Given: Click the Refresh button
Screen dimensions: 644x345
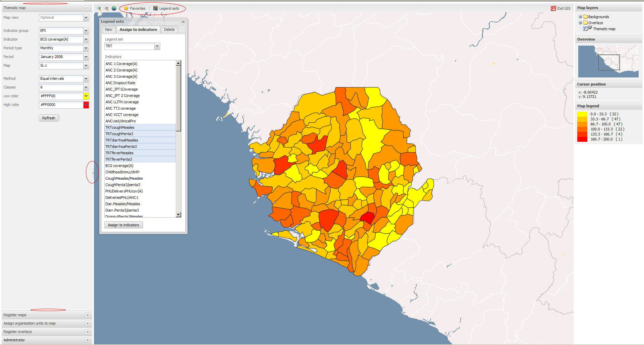Looking at the screenshot, I should 49,118.
